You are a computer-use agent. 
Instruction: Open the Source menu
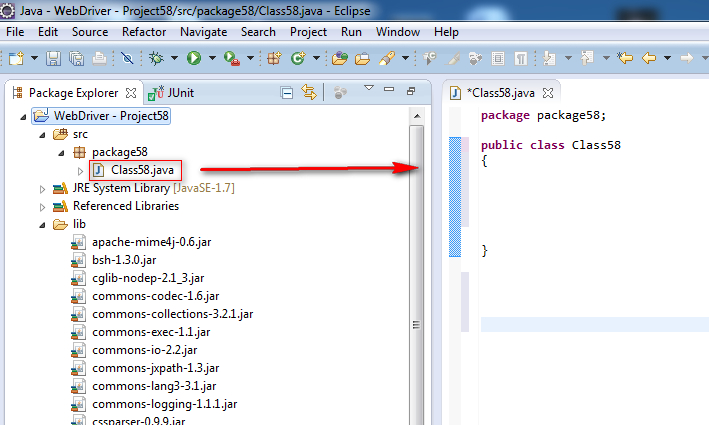[90, 32]
